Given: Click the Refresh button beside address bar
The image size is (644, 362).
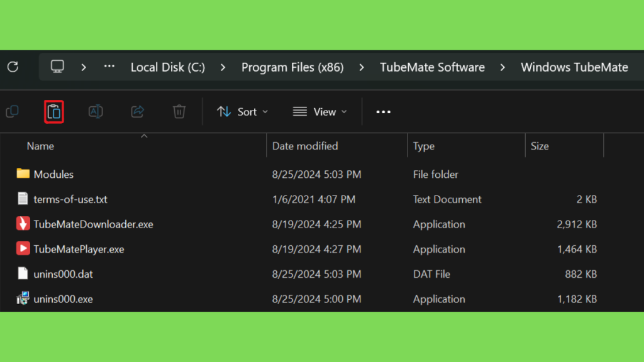Looking at the screenshot, I should pyautogui.click(x=13, y=67).
